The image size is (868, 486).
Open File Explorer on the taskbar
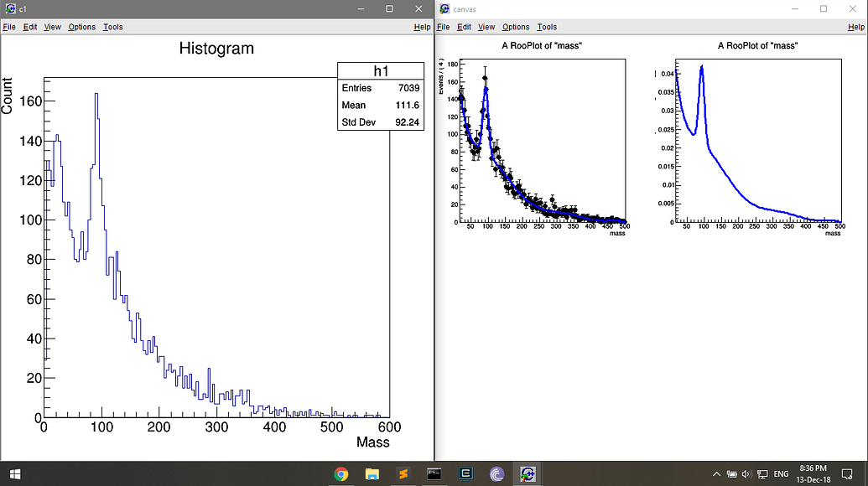click(372, 474)
